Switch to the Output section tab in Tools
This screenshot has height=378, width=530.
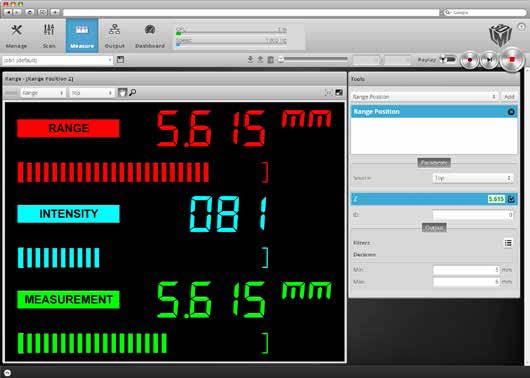[434, 228]
